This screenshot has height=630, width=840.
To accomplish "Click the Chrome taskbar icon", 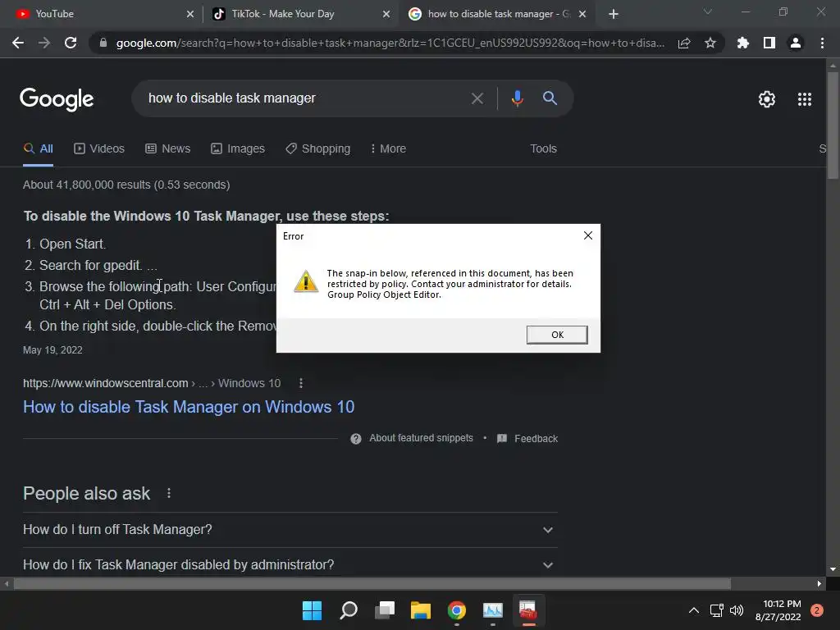I will pos(456,610).
